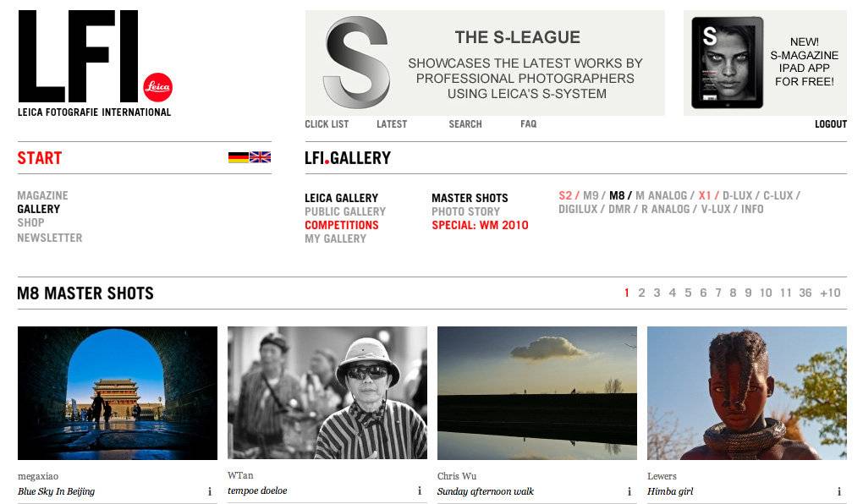Image resolution: width=863 pixels, height=504 pixels.
Task: Select the M9 camera filter
Action: [590, 195]
